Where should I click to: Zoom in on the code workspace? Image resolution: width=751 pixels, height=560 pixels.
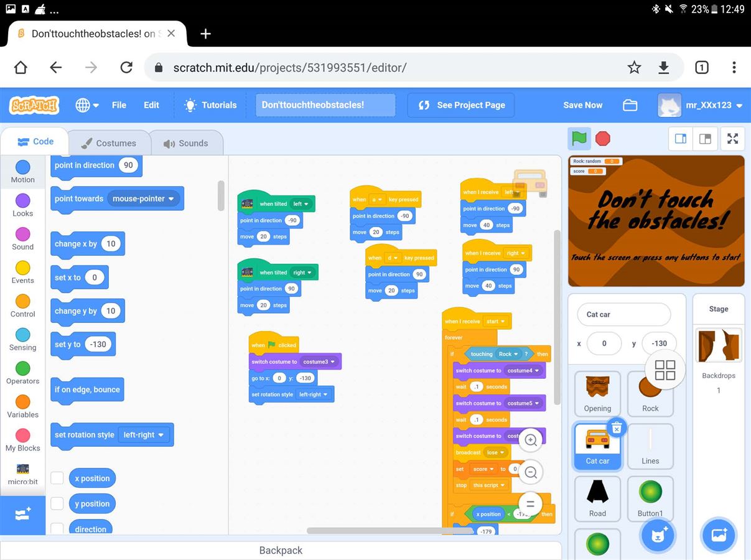point(531,440)
